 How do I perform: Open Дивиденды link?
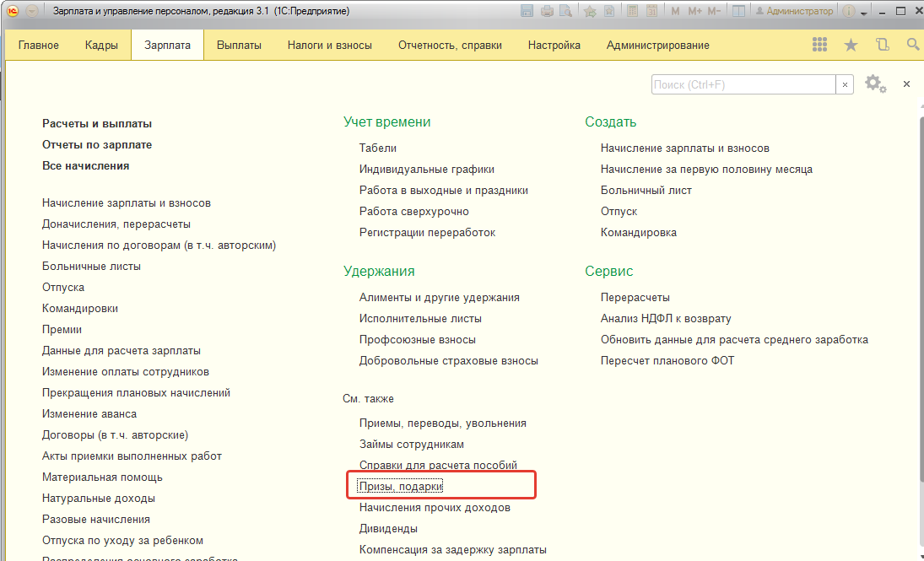(388, 529)
